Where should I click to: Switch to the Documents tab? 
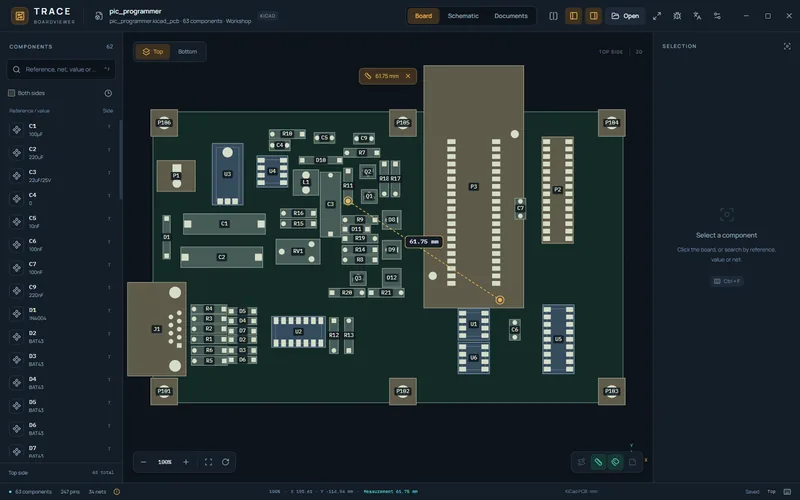tap(511, 16)
